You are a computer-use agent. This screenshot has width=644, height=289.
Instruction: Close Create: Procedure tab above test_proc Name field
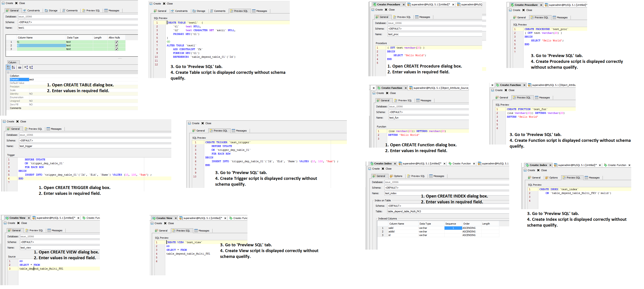(404, 4)
